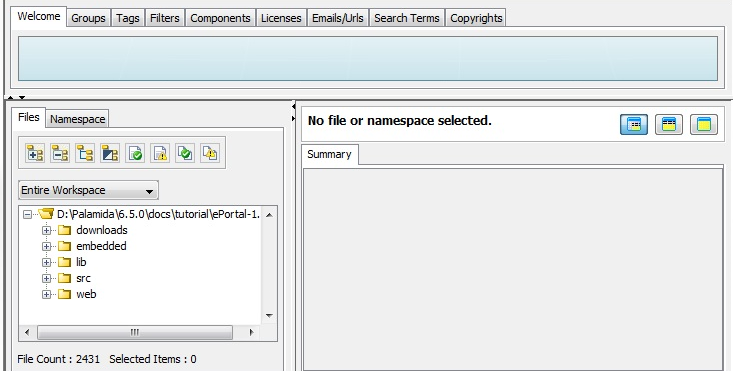Screen dimensions: 733x371
Task: Click the single file with green checkmark icon
Action: (135, 153)
